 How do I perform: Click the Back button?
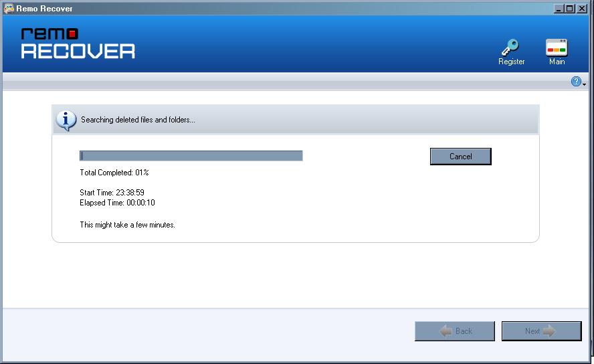[455, 331]
